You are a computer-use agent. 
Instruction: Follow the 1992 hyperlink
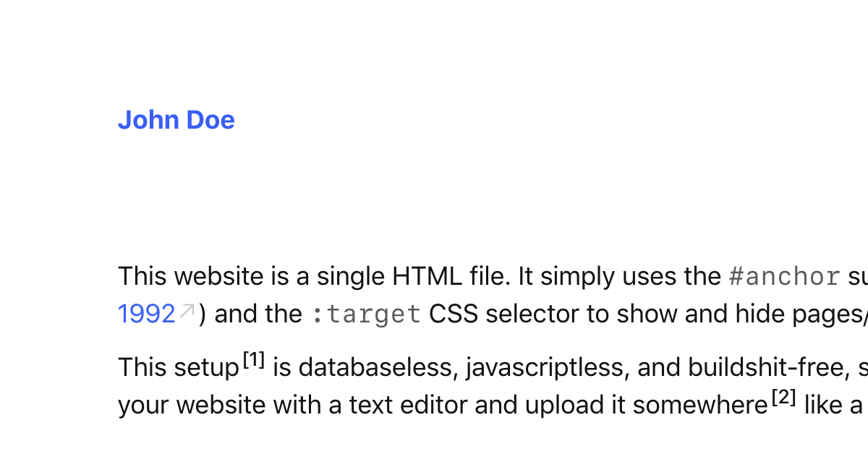coord(147,314)
